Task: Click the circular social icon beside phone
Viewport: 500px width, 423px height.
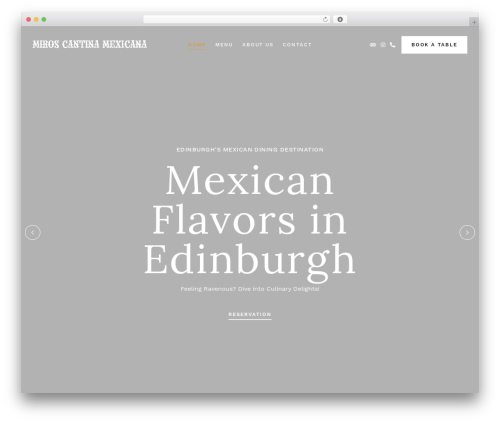Action: click(x=383, y=45)
